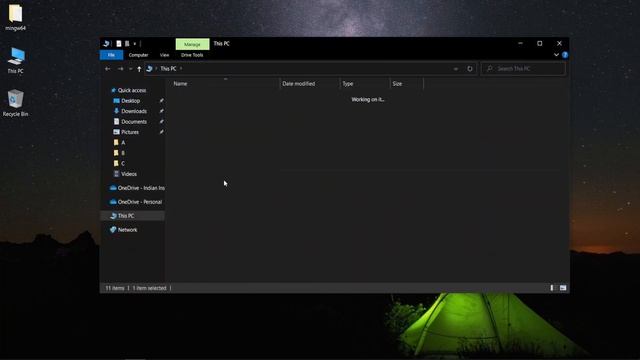This screenshot has height=360, width=640.
Task: Open the File ribbon tab
Action: 111,55
